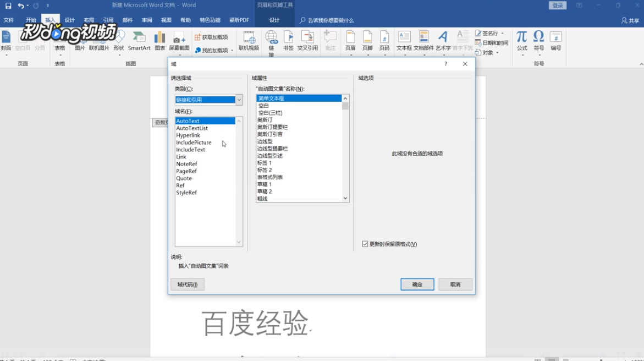The image size is (644, 361).
Task: Click the Share (共享) button
Action: [630, 20]
